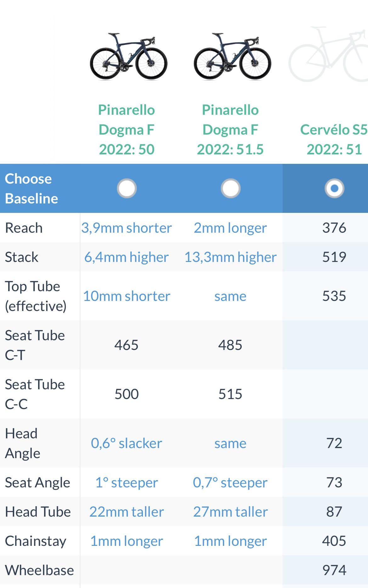Open the Pinarello Dogma F 2022: 51.5 link
The width and height of the screenshot is (368, 588).
point(230,130)
